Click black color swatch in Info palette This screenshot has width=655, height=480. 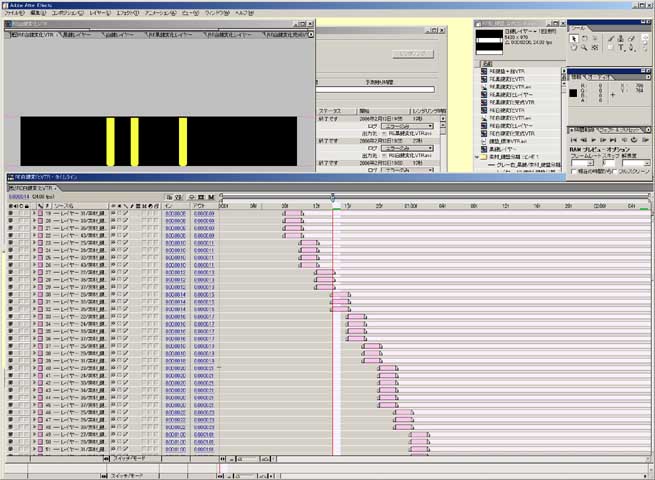click(573, 93)
